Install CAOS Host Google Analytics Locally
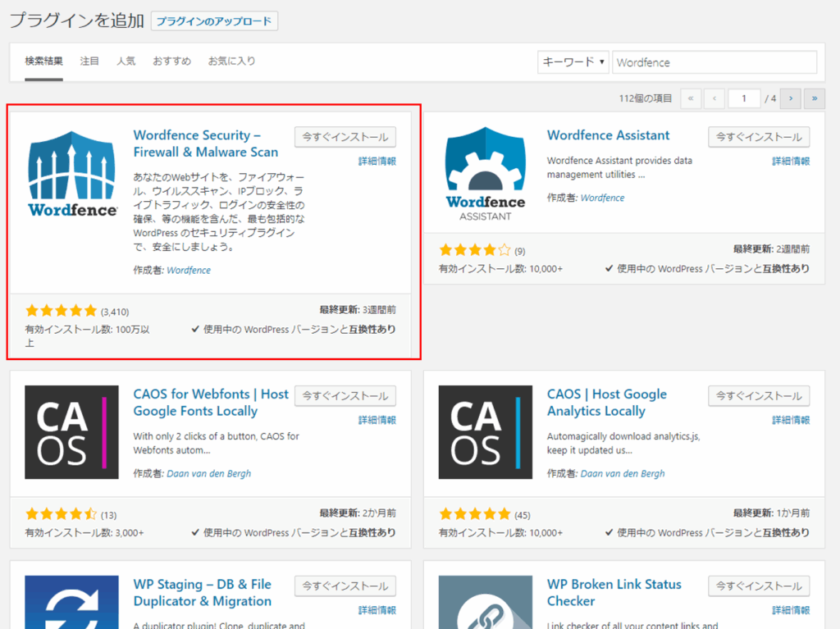The width and height of the screenshot is (840, 629). click(x=759, y=396)
